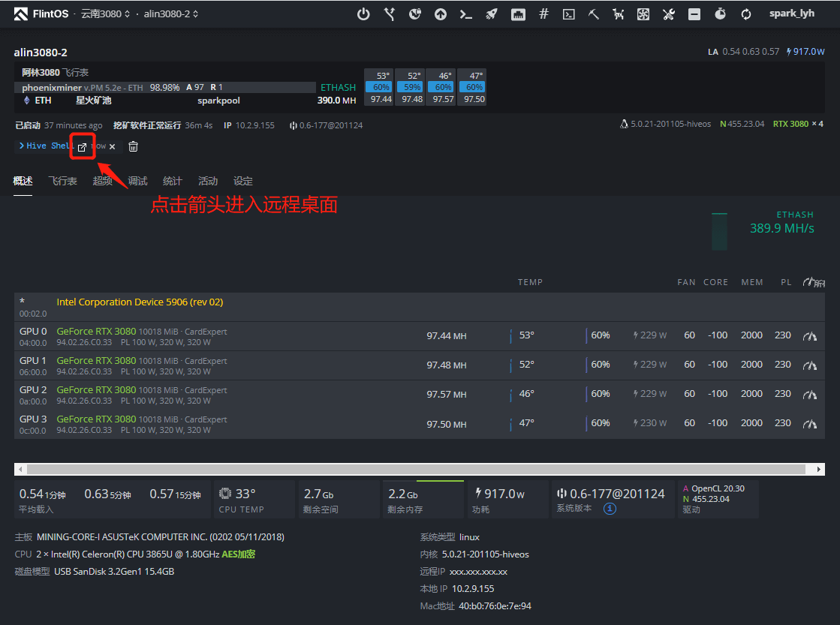Switch to the 超频 tab
Image resolution: width=840 pixels, height=625 pixels.
tap(102, 181)
